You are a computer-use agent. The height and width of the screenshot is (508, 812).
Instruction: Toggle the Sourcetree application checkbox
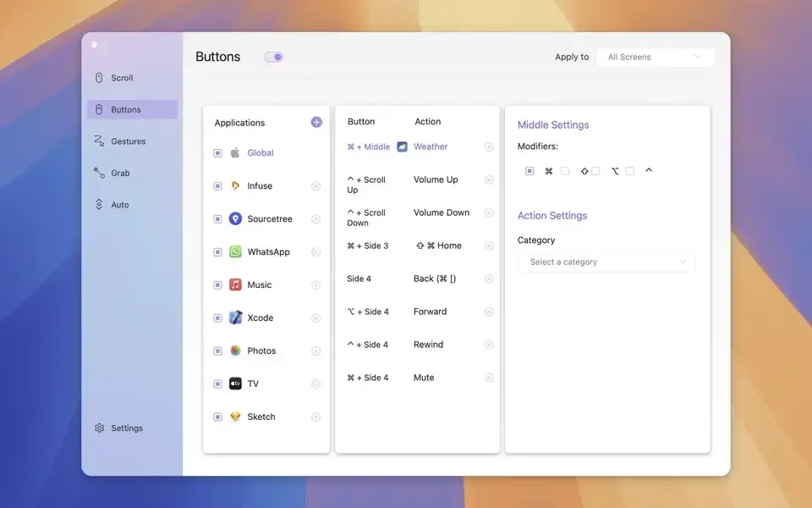coord(217,219)
